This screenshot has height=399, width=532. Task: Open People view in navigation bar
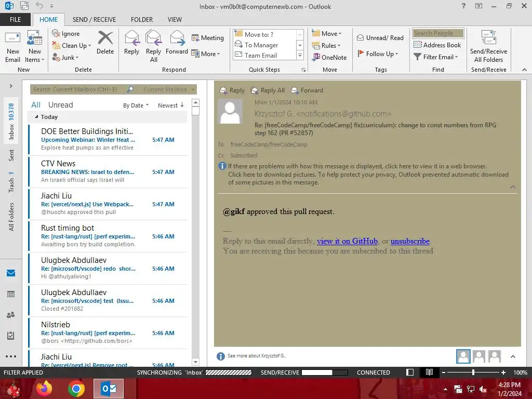[x=11, y=315]
